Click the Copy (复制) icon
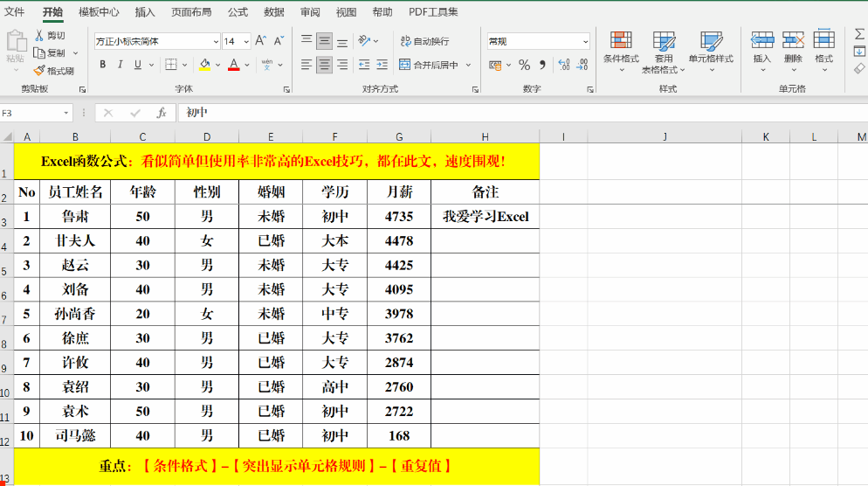868x486 pixels. pos(39,53)
